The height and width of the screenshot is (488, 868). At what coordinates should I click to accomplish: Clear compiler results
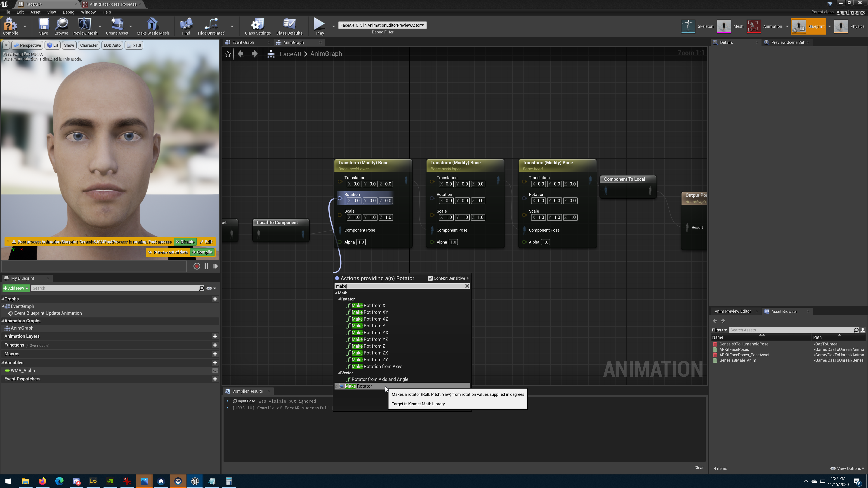tap(698, 467)
